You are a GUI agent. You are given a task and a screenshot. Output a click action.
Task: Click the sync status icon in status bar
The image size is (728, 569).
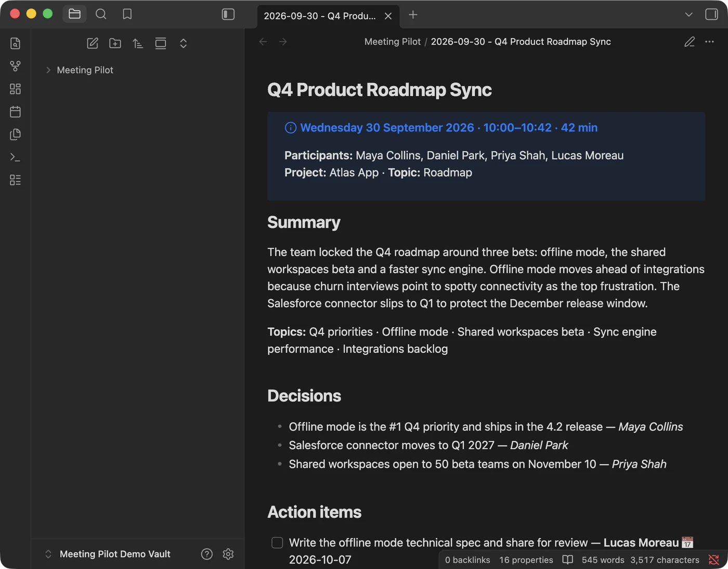[x=714, y=560]
